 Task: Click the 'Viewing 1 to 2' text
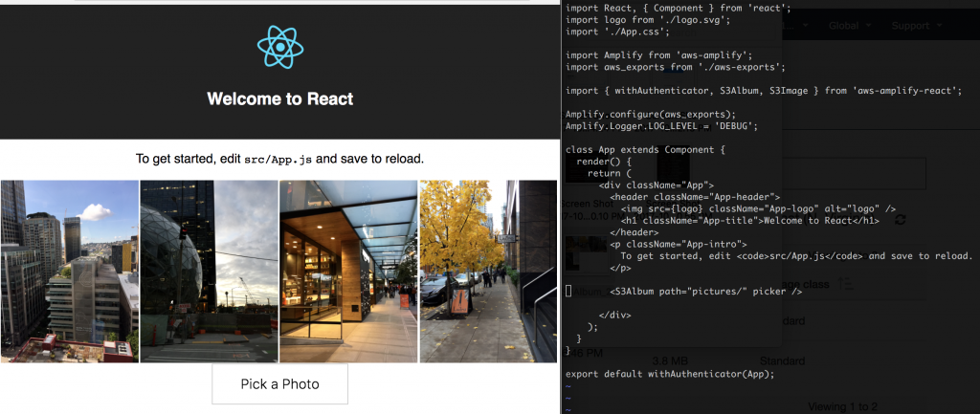(x=842, y=407)
